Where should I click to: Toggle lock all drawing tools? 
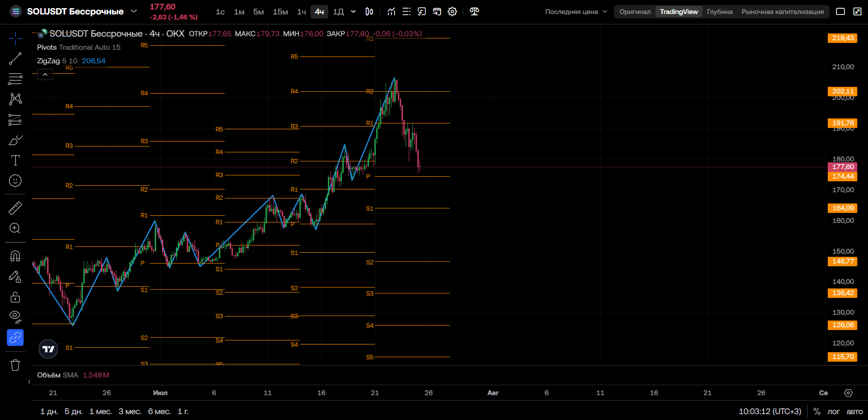pyautogui.click(x=15, y=297)
